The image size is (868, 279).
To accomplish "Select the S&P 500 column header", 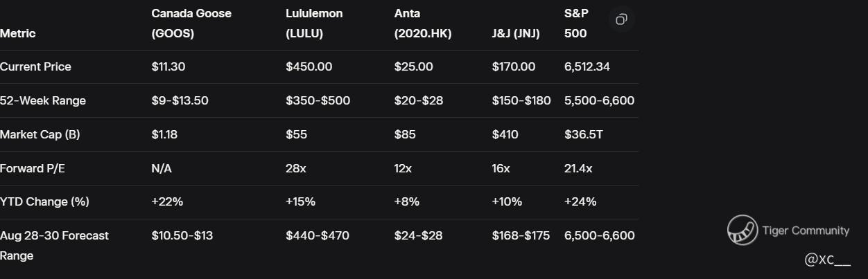I will (576, 24).
